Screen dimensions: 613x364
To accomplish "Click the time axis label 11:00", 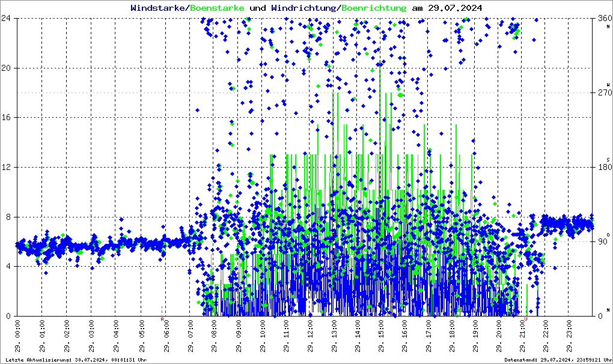I will pyautogui.click(x=286, y=336).
